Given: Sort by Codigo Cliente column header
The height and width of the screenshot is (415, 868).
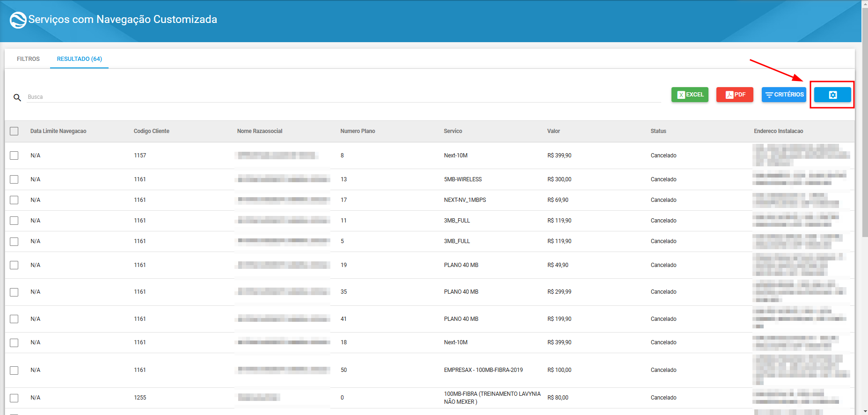Looking at the screenshot, I should point(151,131).
